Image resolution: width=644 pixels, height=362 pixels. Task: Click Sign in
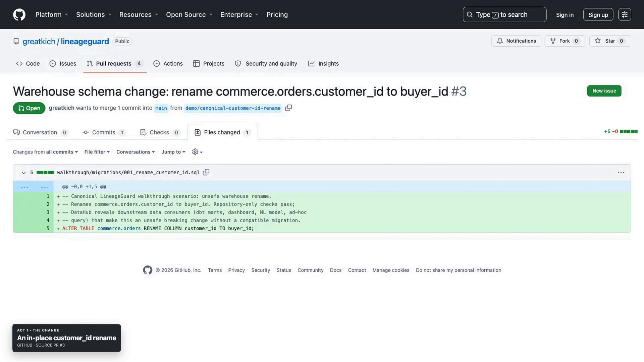pyautogui.click(x=565, y=15)
